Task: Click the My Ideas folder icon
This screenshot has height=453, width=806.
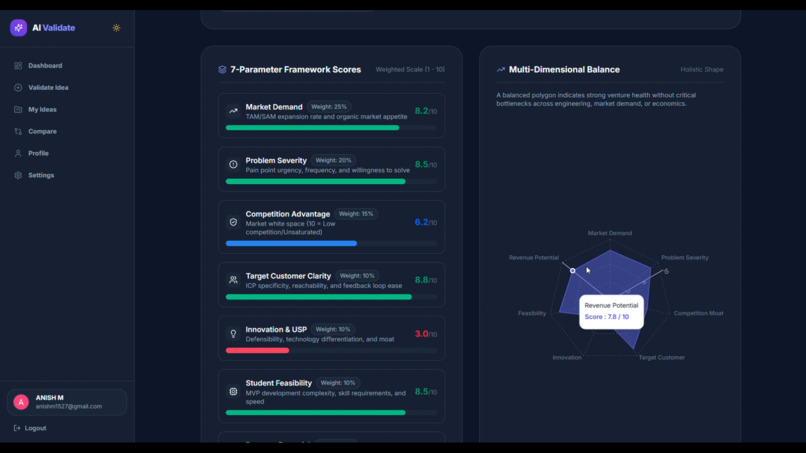Action: 18,110
